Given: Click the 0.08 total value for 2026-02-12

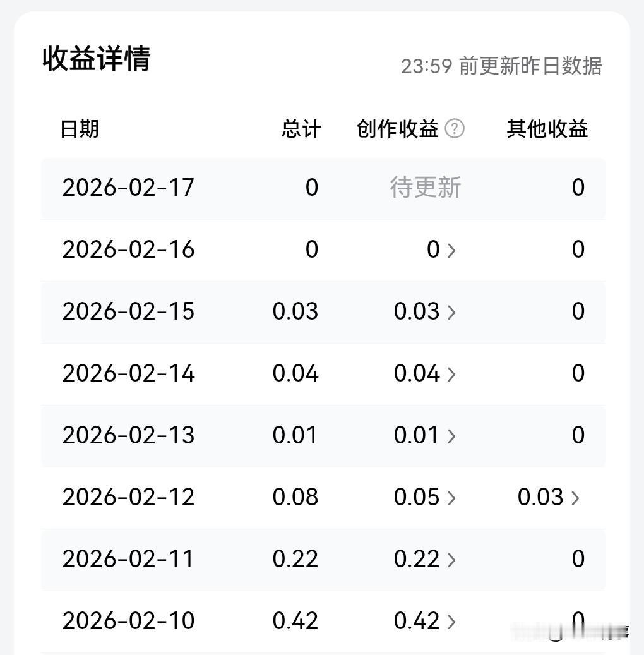Looking at the screenshot, I should (x=295, y=496).
